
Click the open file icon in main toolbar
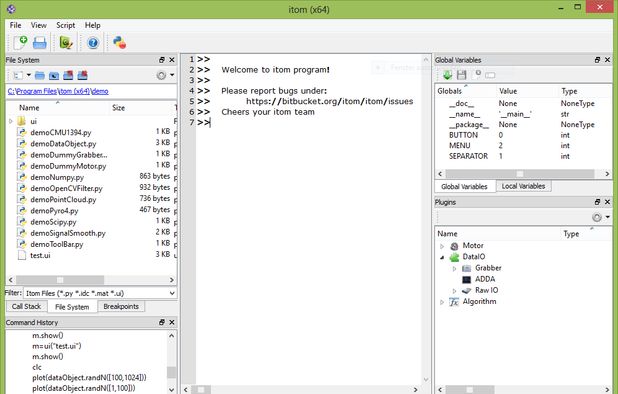39,43
